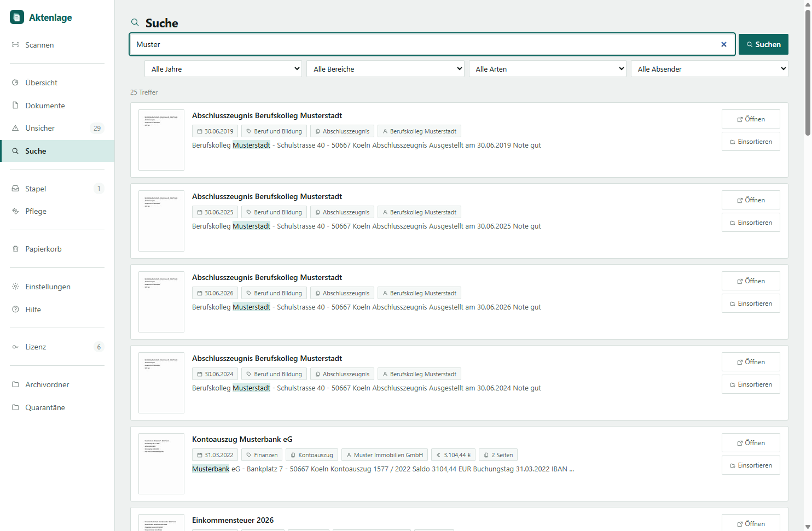Click Einsortieren for the 30.06.2026 Abschlusszeugnis
Viewport: 812px width, 531px height.
click(751, 304)
